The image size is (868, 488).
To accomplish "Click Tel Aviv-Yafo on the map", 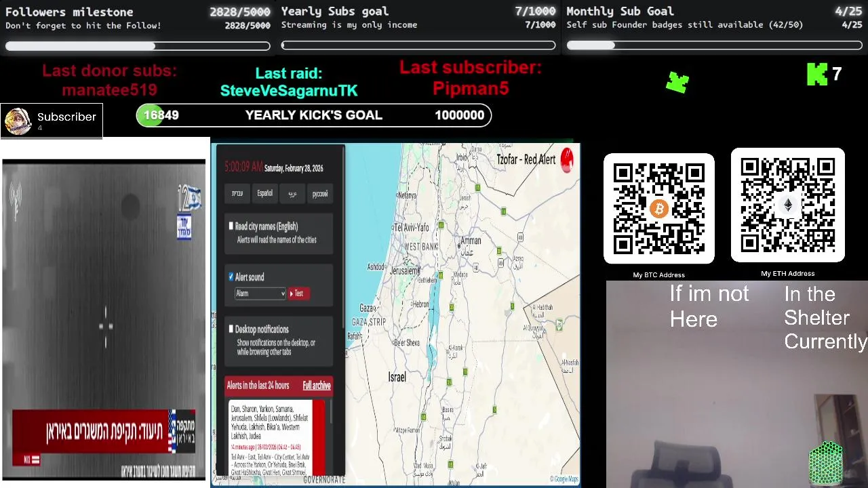I will pos(411,227).
